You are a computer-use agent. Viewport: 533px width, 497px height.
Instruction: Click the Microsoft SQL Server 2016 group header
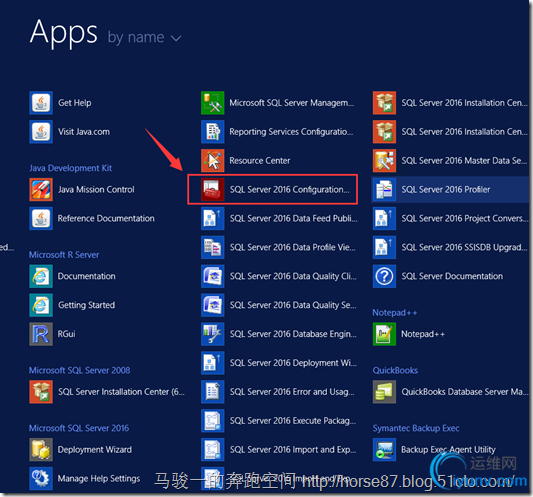tap(79, 428)
